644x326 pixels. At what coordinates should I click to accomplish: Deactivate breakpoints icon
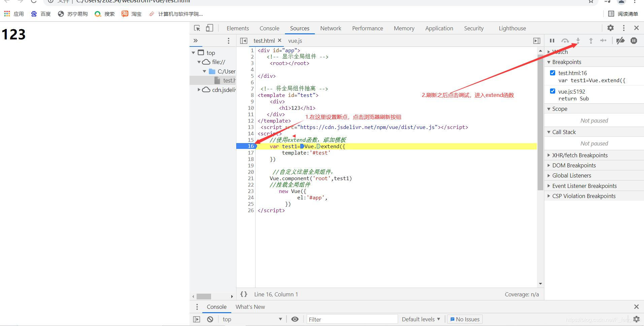point(620,41)
